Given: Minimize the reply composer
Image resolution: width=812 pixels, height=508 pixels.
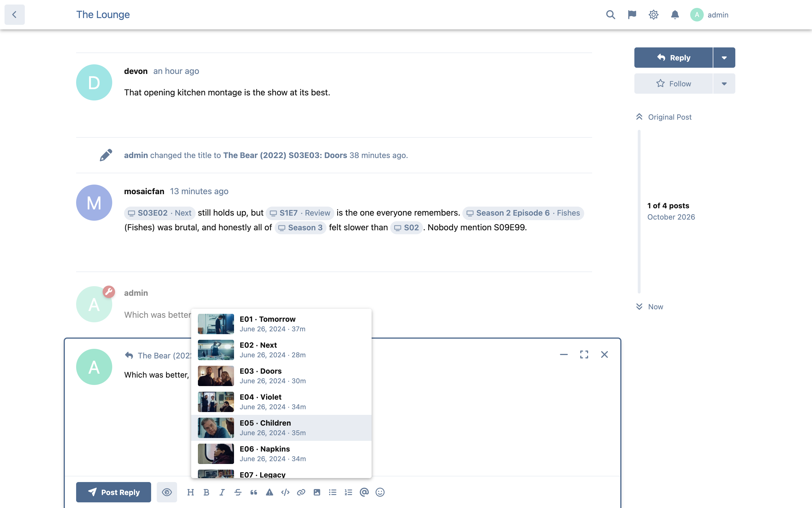Looking at the screenshot, I should tap(564, 354).
